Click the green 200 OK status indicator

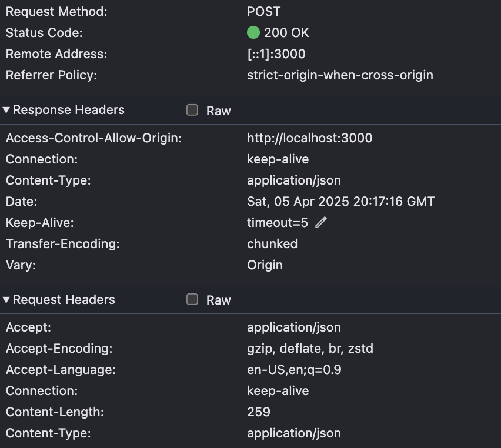pyautogui.click(x=253, y=32)
